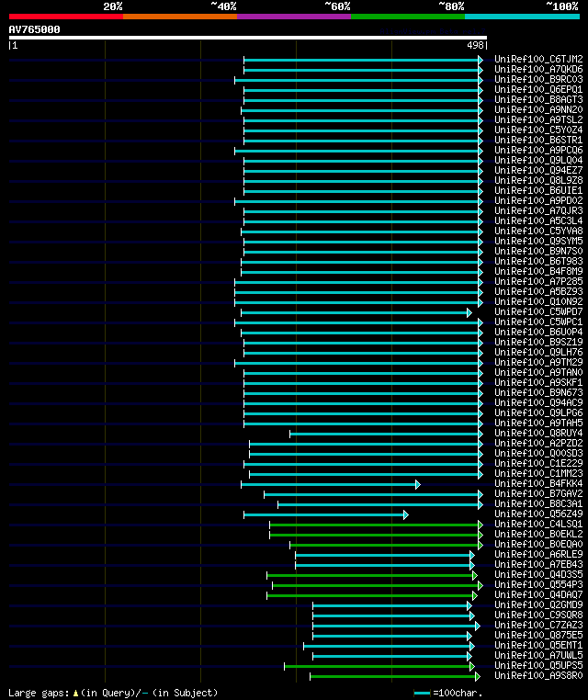Click the 498 end position label
588x700 pixels.
click(x=476, y=46)
